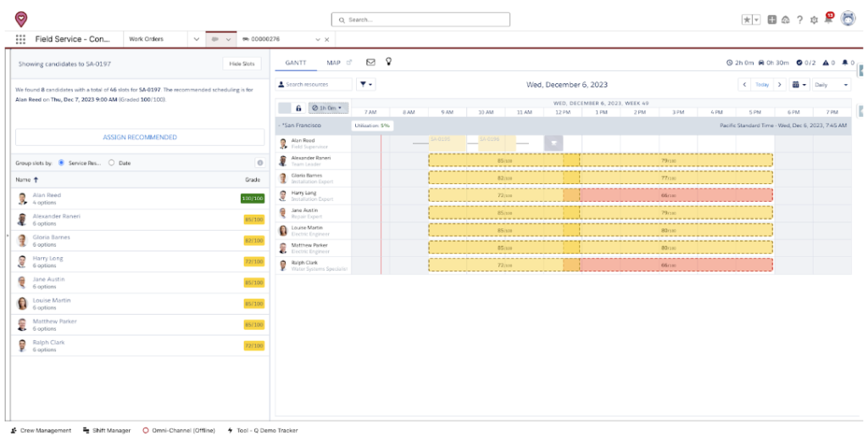Click Alan Reed's noon break block icon
The height and width of the screenshot is (442, 868).
pos(554,143)
